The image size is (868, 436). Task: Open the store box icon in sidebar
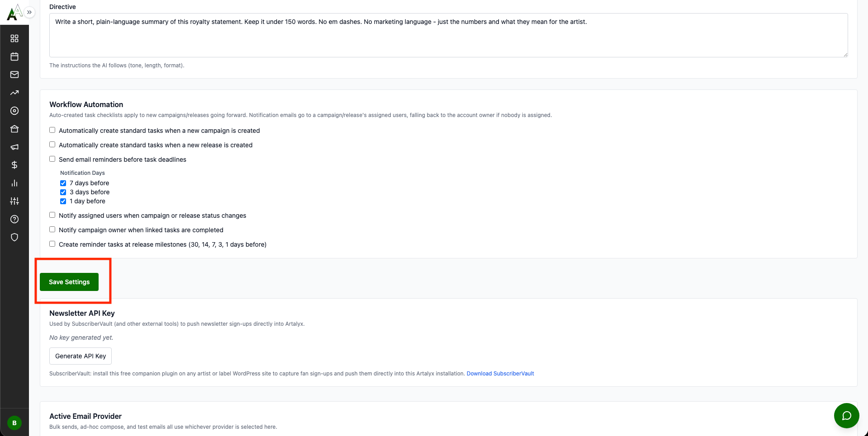click(x=14, y=129)
